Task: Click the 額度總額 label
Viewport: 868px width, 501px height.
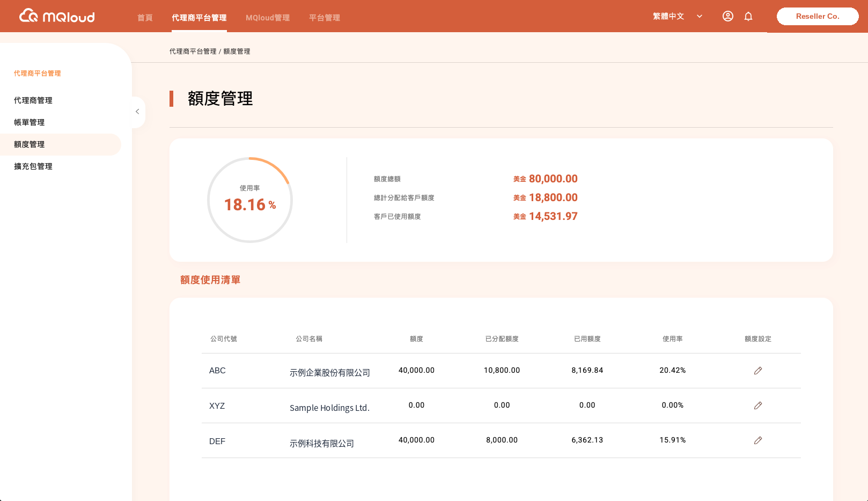Action: pyautogui.click(x=387, y=179)
